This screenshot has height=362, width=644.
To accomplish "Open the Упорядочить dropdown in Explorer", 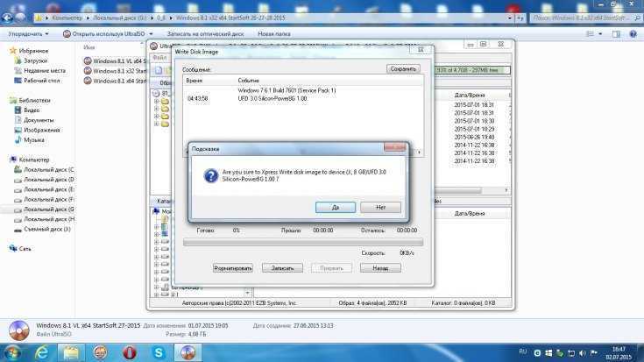I will coord(28,34).
